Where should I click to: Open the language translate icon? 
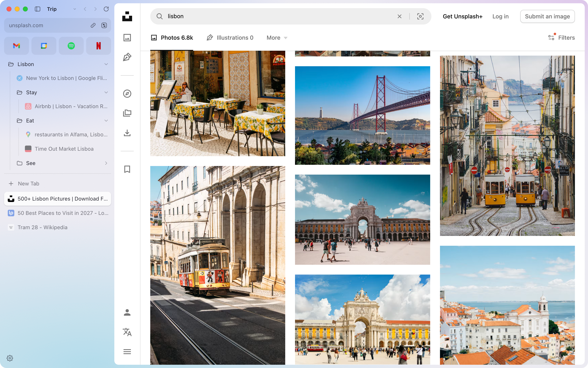[x=127, y=332]
